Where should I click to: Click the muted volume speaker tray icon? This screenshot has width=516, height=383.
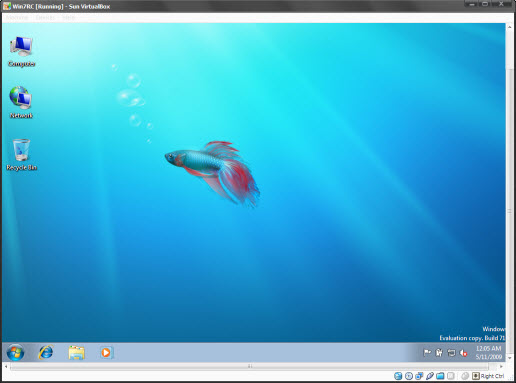pyautogui.click(x=463, y=353)
